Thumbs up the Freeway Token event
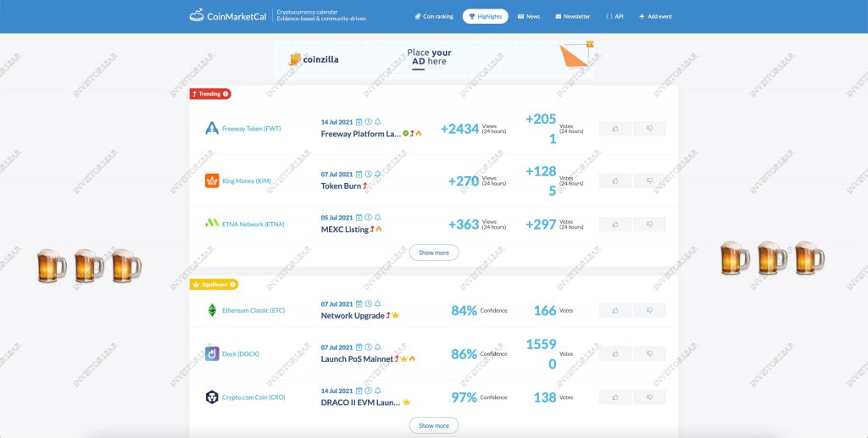Image resolution: width=868 pixels, height=438 pixels. tap(615, 129)
